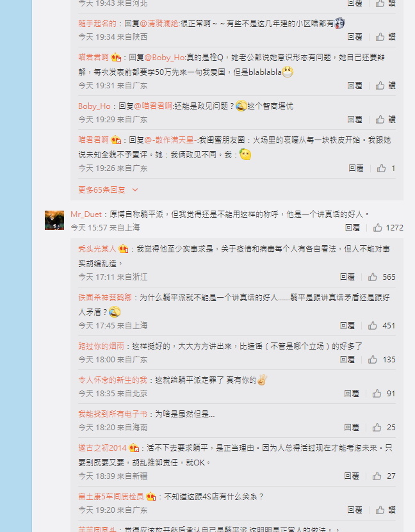The width and height of the screenshot is (415, 532).
Task: Open Mr_Duet's profile avatar
Action: pyautogui.click(x=54, y=220)
